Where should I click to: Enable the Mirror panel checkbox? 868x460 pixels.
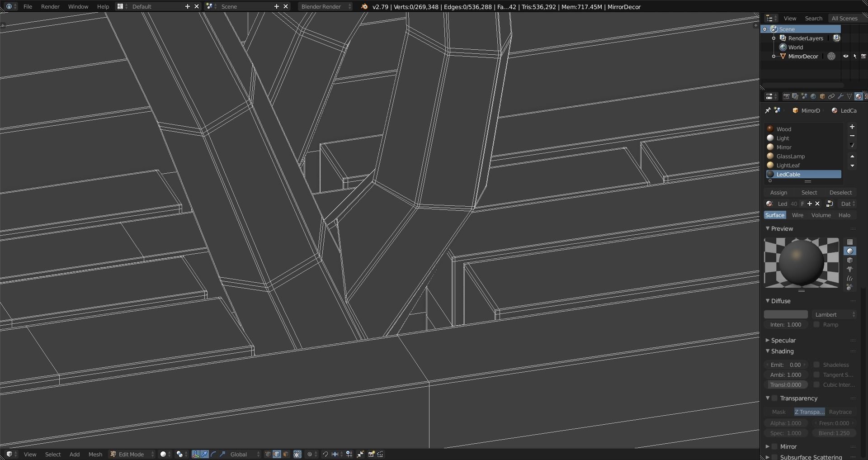coord(774,446)
